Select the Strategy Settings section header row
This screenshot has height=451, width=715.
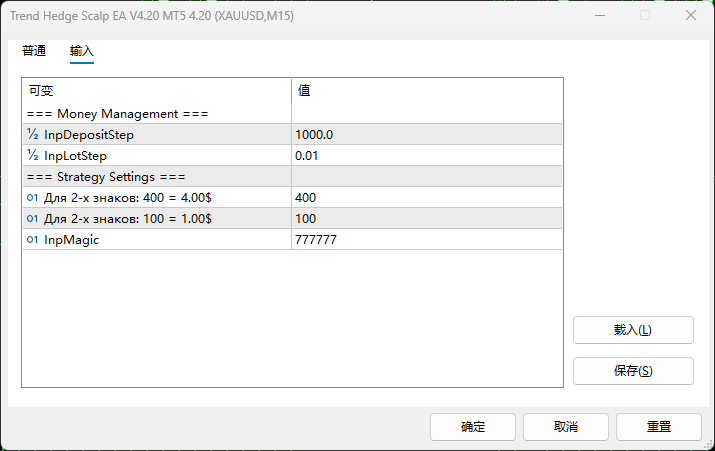point(156,177)
